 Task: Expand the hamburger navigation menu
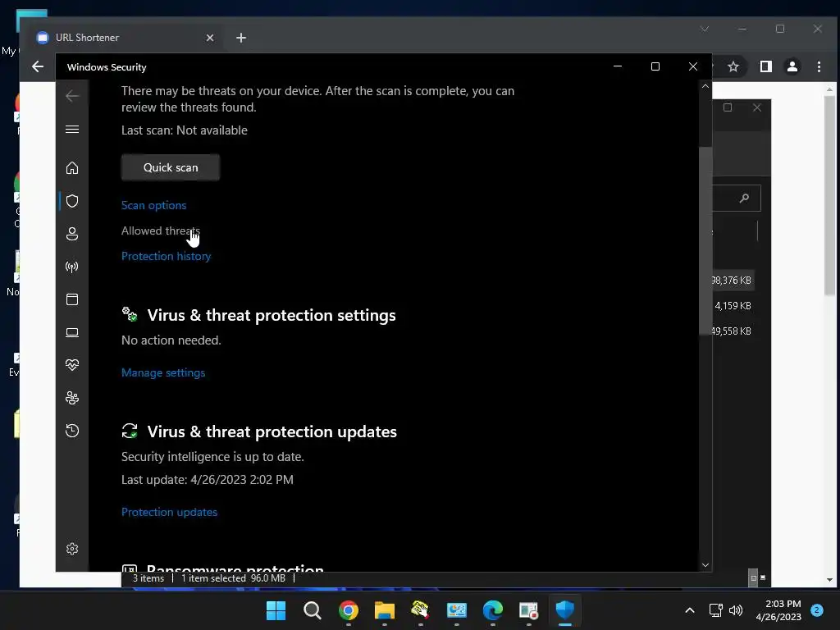[x=72, y=130]
